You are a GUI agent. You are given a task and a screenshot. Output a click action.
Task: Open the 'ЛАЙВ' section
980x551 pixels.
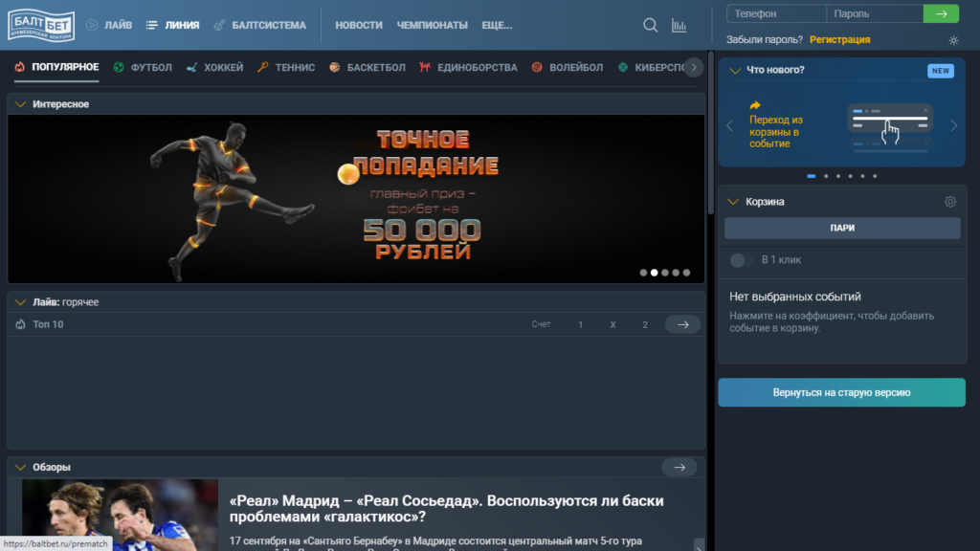pos(118,25)
